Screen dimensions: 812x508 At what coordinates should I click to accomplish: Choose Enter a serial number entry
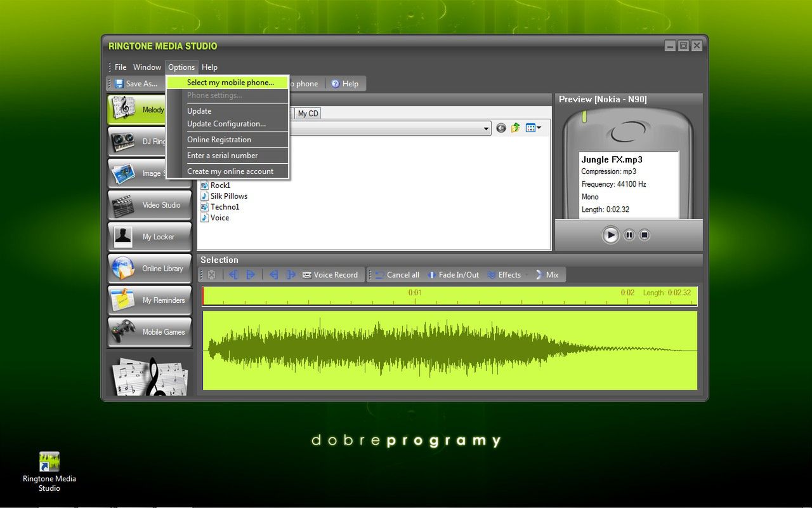tap(228, 156)
